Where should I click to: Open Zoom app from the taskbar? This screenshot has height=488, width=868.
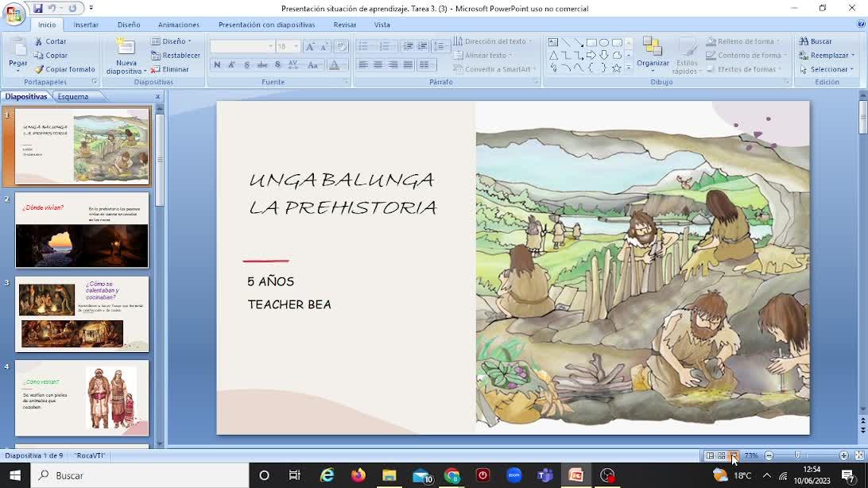[513, 475]
